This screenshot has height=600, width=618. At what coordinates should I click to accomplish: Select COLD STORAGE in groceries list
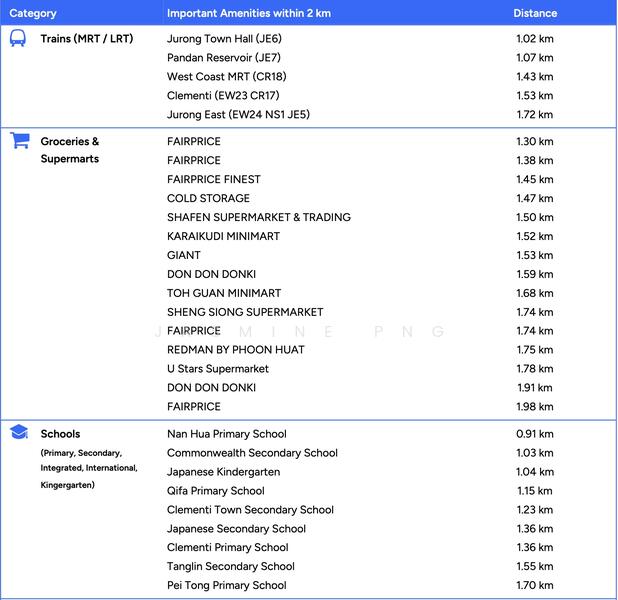(x=208, y=198)
